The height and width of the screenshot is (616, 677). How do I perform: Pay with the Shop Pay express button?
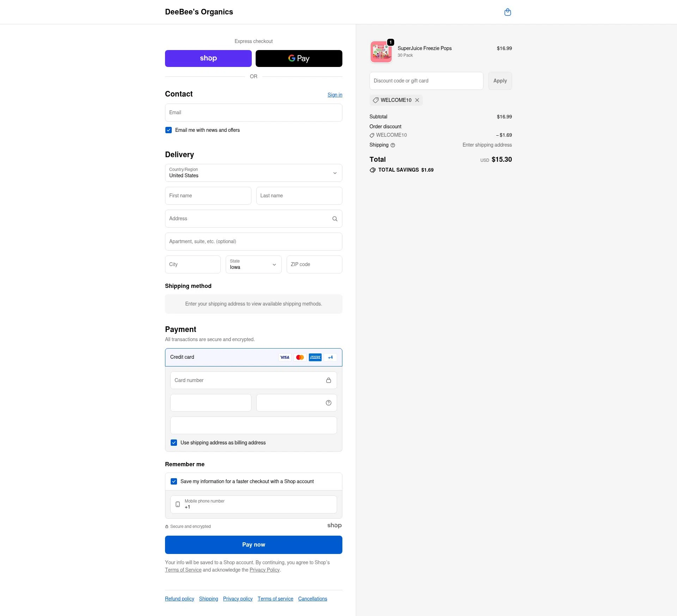coord(208,58)
